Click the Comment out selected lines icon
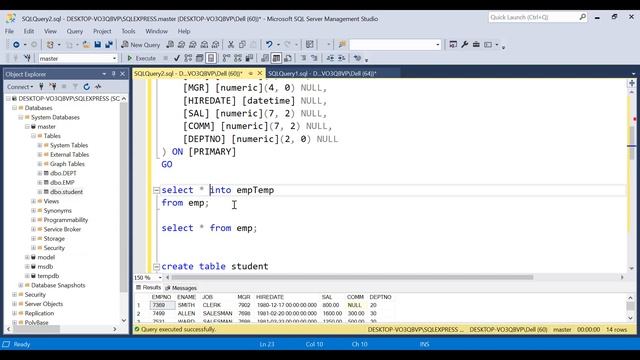The height and width of the screenshot is (360, 640). 303,58
